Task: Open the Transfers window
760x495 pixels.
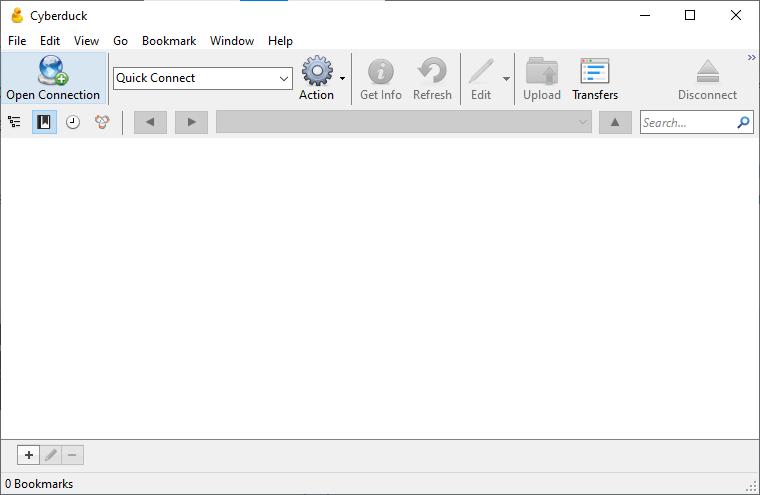Action: tap(595, 72)
